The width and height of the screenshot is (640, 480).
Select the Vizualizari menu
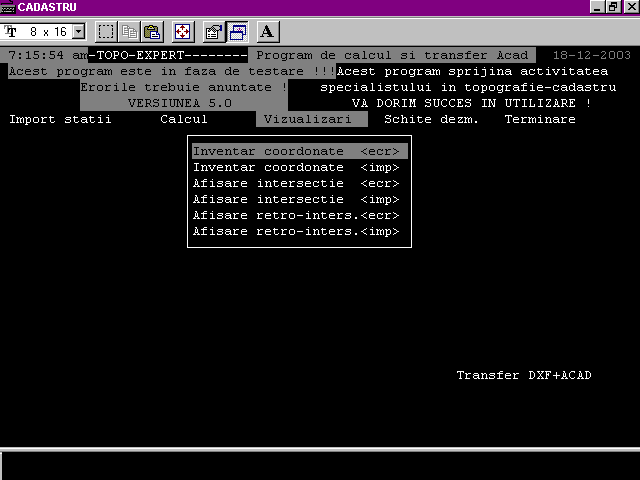[307, 119]
